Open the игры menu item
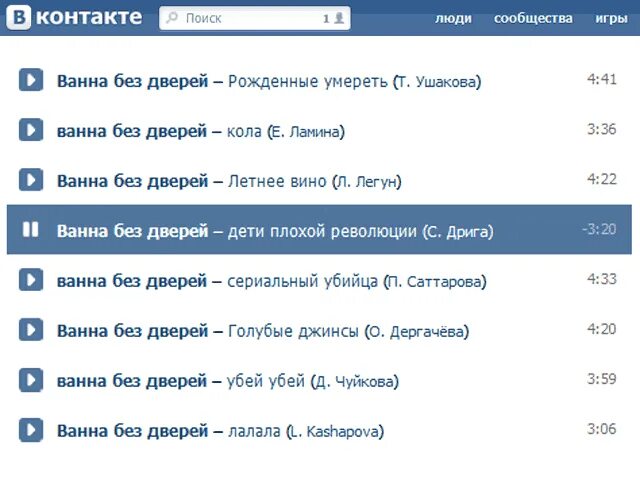 click(611, 18)
